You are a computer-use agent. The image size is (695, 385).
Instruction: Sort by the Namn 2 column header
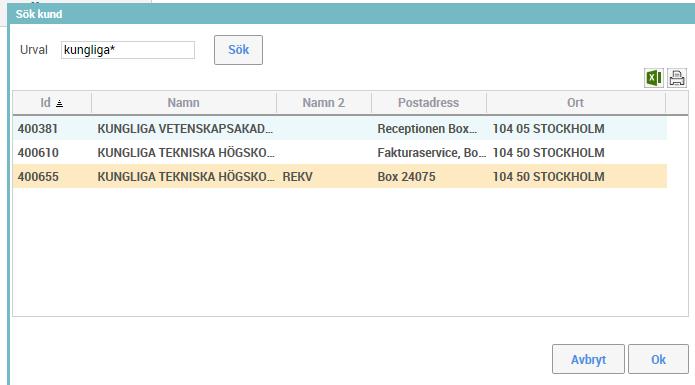click(x=324, y=103)
